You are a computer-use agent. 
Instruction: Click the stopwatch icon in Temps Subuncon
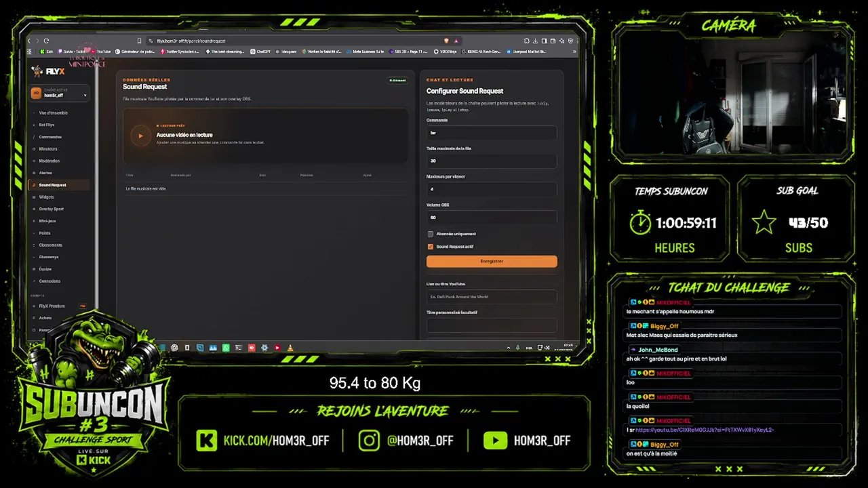tap(640, 222)
